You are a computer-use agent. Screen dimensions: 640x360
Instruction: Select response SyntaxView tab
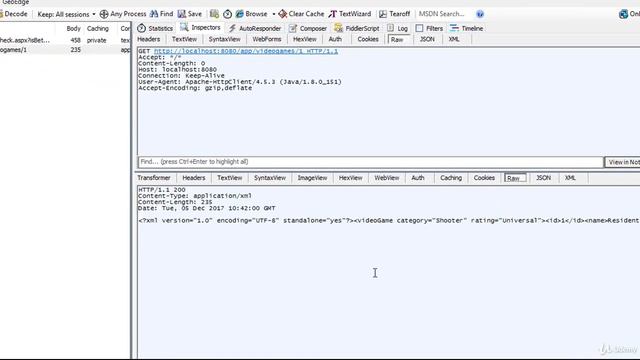pos(270,178)
